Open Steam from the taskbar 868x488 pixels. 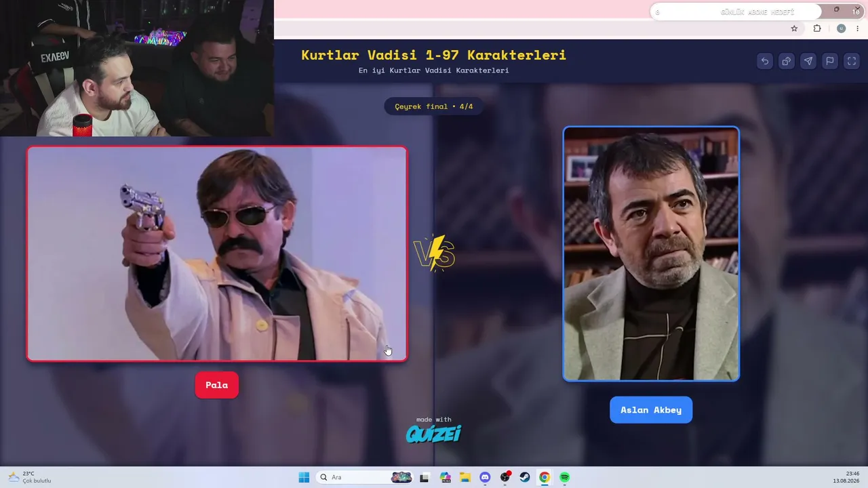pyautogui.click(x=525, y=477)
